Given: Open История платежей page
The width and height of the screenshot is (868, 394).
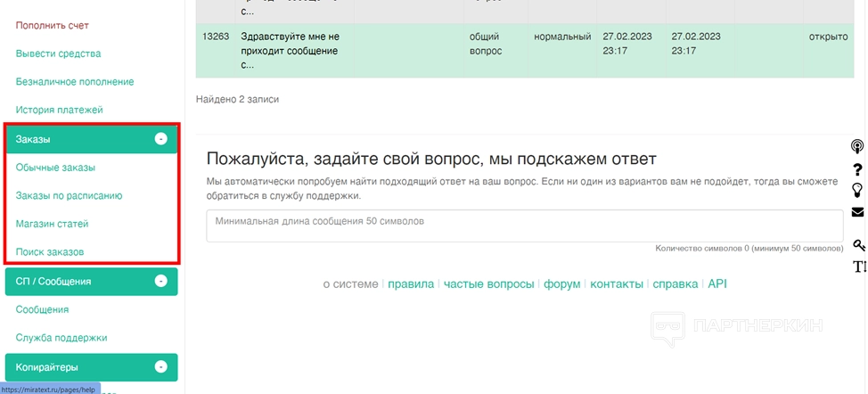Looking at the screenshot, I should click(59, 111).
